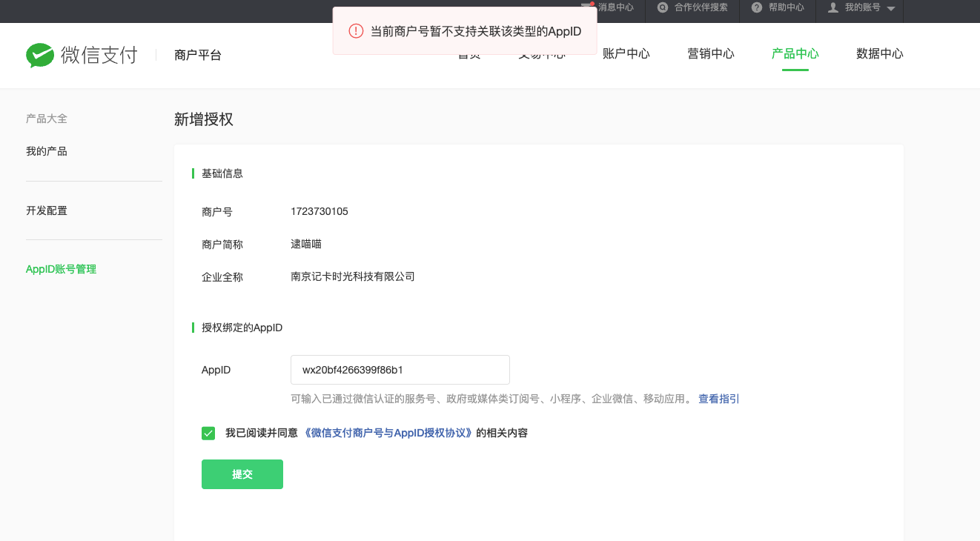Viewport: 980px width, 541px height.
Task: Click the 商户简称 field label
Action: [222, 245]
